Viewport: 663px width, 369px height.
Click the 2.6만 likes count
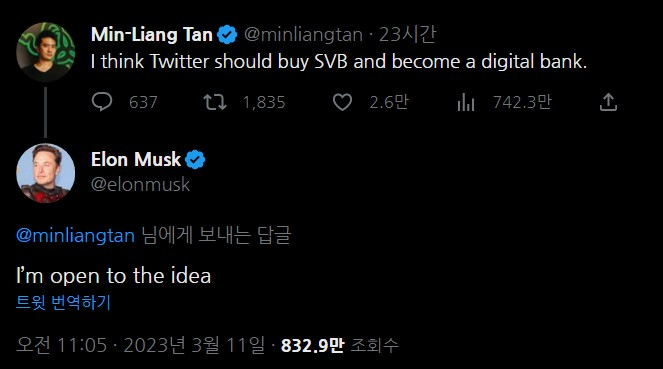[389, 102]
